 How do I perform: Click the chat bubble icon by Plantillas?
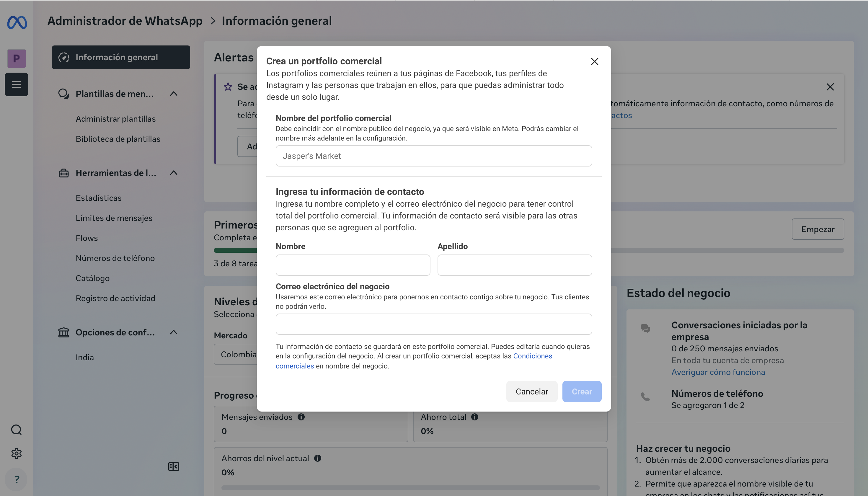64,94
